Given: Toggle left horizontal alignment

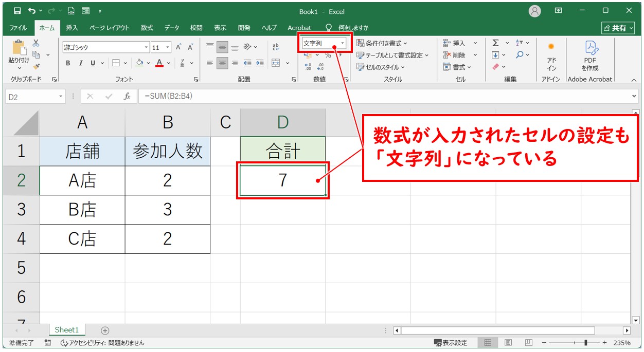Looking at the screenshot, I should coord(210,63).
